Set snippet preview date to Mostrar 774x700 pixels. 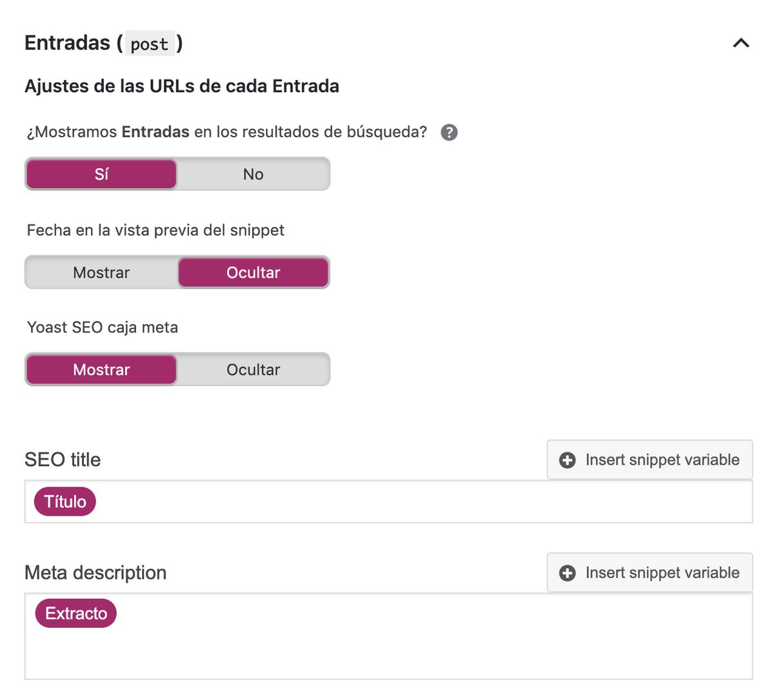click(101, 273)
